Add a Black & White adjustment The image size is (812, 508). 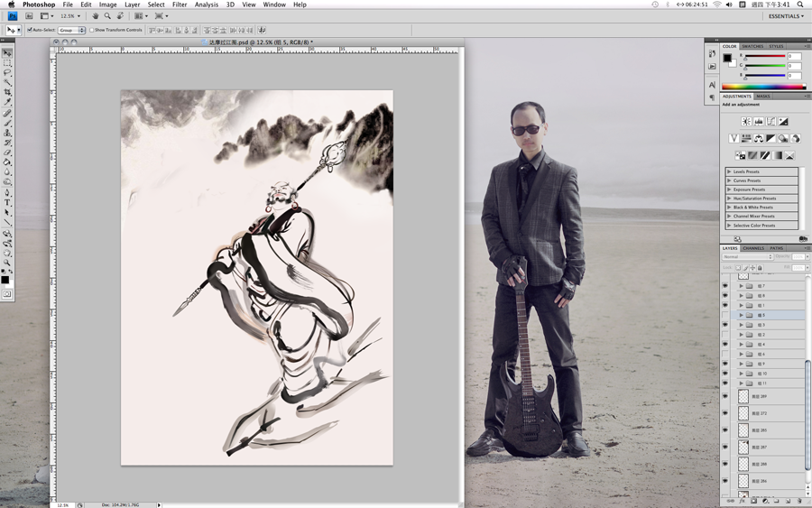[771, 138]
